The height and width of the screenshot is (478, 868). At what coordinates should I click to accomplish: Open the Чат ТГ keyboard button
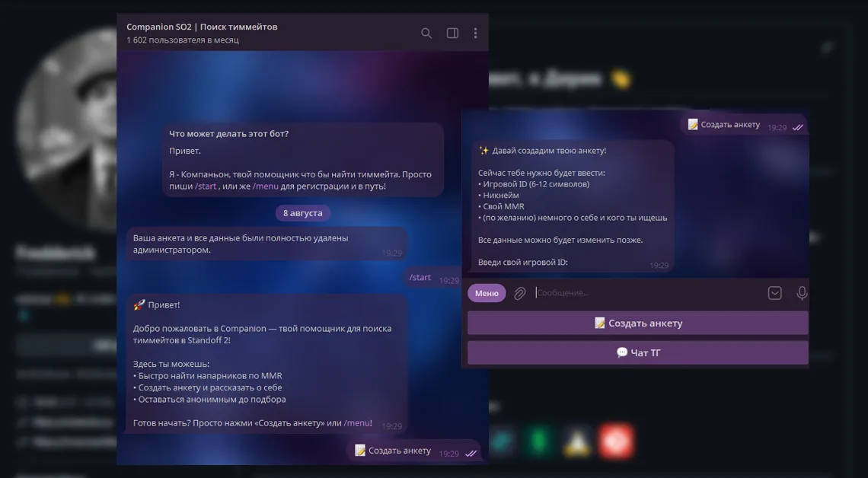tap(638, 352)
